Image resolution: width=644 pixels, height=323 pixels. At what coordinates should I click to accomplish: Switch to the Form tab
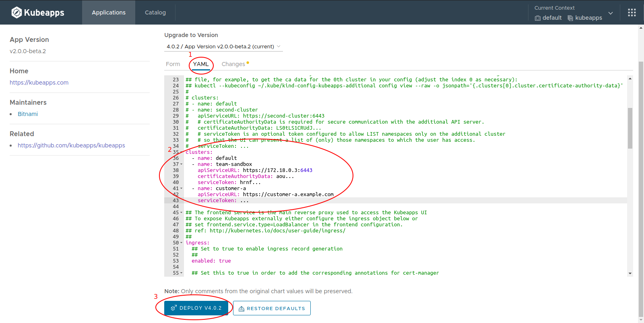click(x=173, y=64)
